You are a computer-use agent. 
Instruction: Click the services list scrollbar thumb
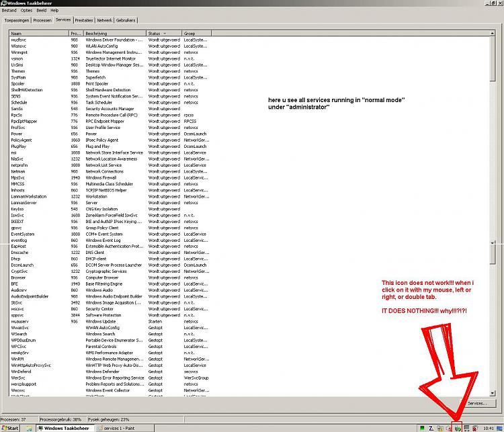tap(493, 58)
